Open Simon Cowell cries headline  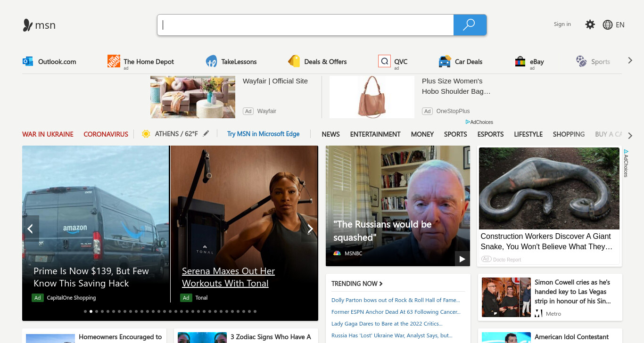[x=572, y=292]
